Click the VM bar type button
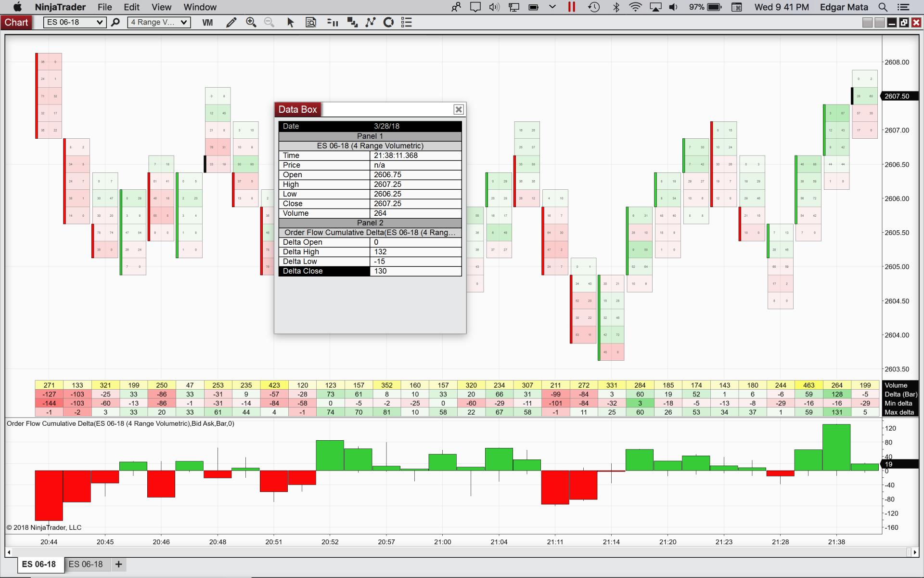Screen dimensions: 924x578 207,22
